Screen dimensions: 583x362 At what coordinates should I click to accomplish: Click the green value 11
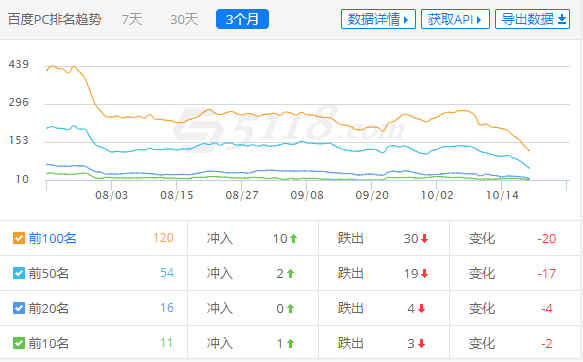[x=167, y=343]
